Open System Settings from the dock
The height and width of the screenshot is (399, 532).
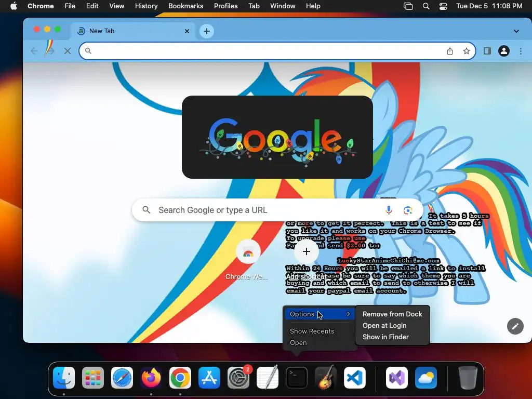click(x=238, y=378)
